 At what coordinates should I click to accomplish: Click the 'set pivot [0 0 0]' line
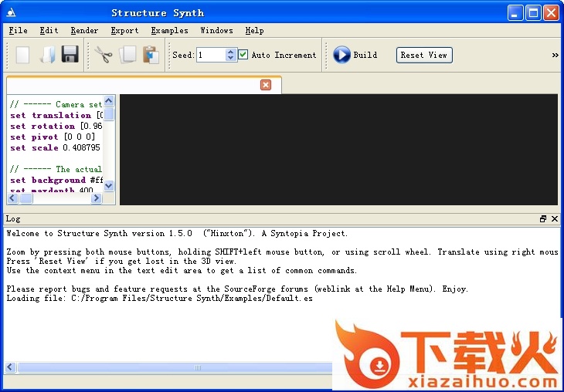[53, 137]
